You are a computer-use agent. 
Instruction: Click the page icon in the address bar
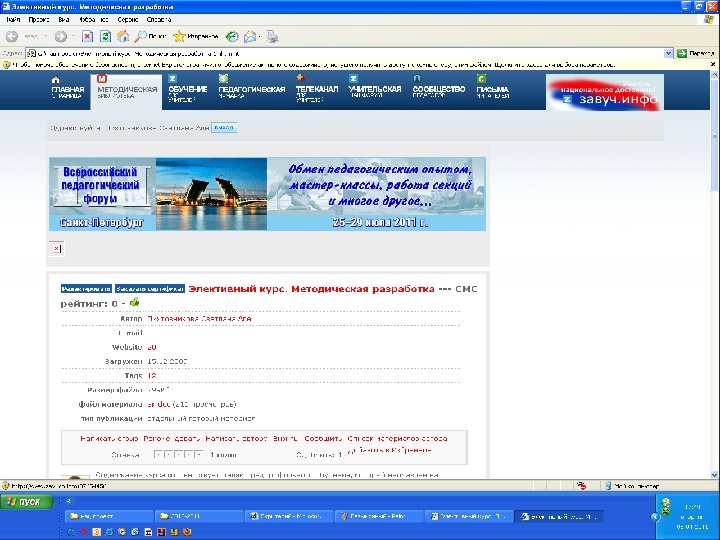coord(31,53)
